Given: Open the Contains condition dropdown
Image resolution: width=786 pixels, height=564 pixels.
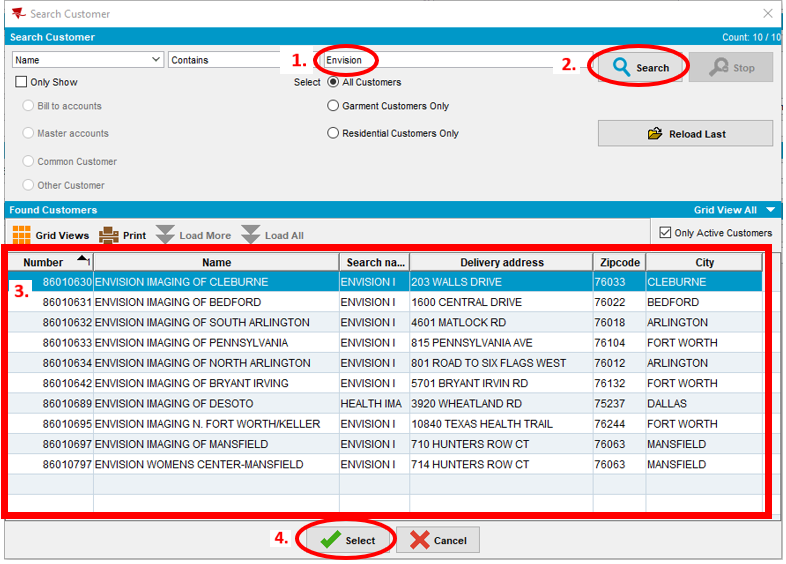Looking at the screenshot, I should 225,60.
